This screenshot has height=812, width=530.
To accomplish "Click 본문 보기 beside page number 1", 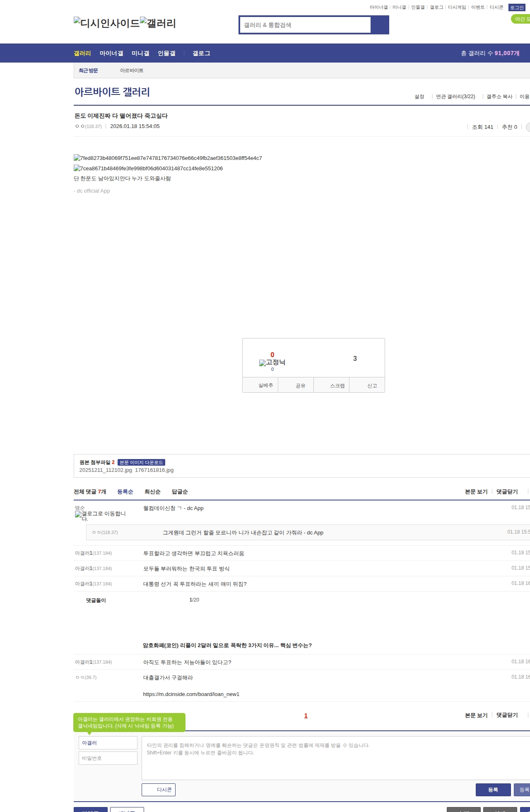I will click(x=476, y=715).
